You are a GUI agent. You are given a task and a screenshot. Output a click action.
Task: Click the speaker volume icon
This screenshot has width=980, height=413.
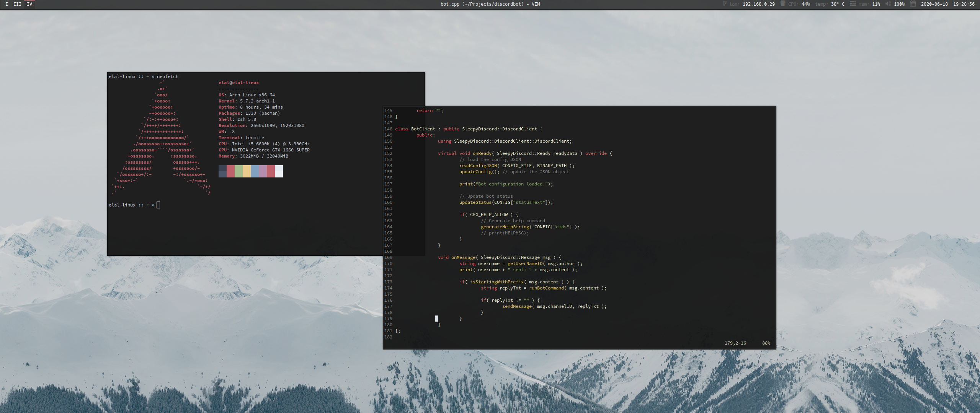(888, 4)
